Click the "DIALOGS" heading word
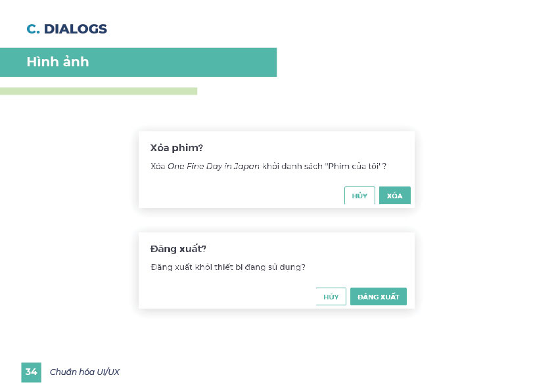The width and height of the screenshot is (554, 392). point(75,29)
